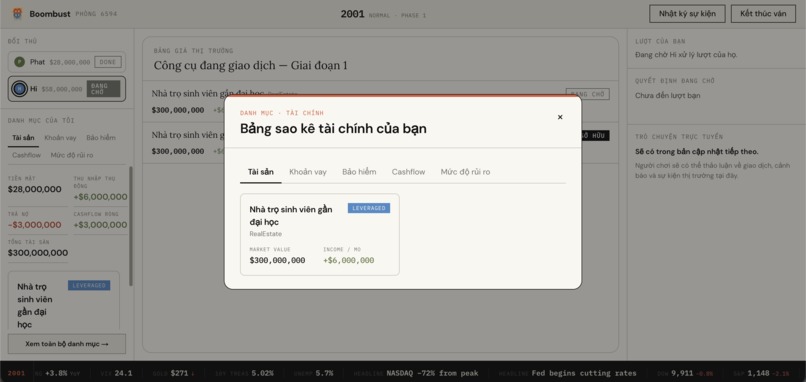
Task: Select the sidebar Khoản vay tab
Action: pyautogui.click(x=60, y=138)
